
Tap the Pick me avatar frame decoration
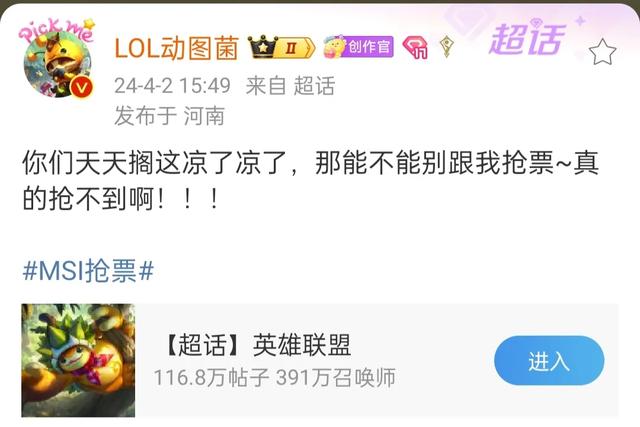56,29
